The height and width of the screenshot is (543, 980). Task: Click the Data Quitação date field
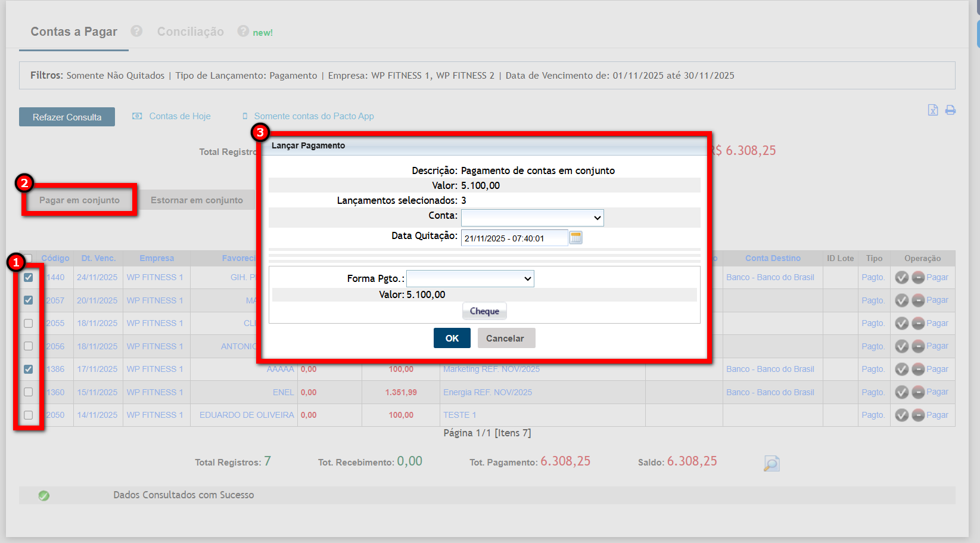(514, 238)
